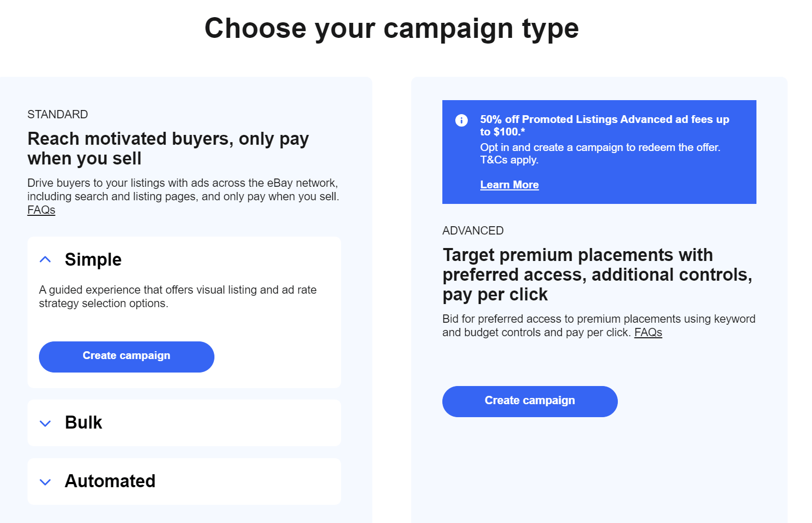The image size is (812, 523).
Task: Click the info icon in the blue promo banner
Action: (461, 120)
